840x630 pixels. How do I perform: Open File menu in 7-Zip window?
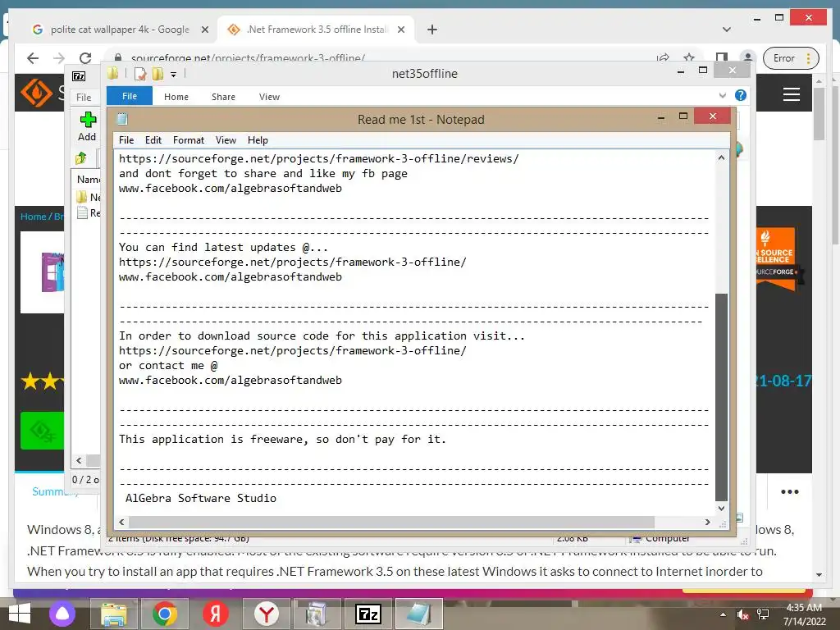tap(84, 97)
